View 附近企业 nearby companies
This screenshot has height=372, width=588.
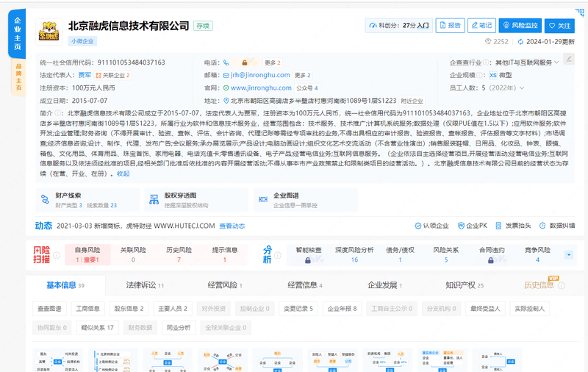coord(412,101)
